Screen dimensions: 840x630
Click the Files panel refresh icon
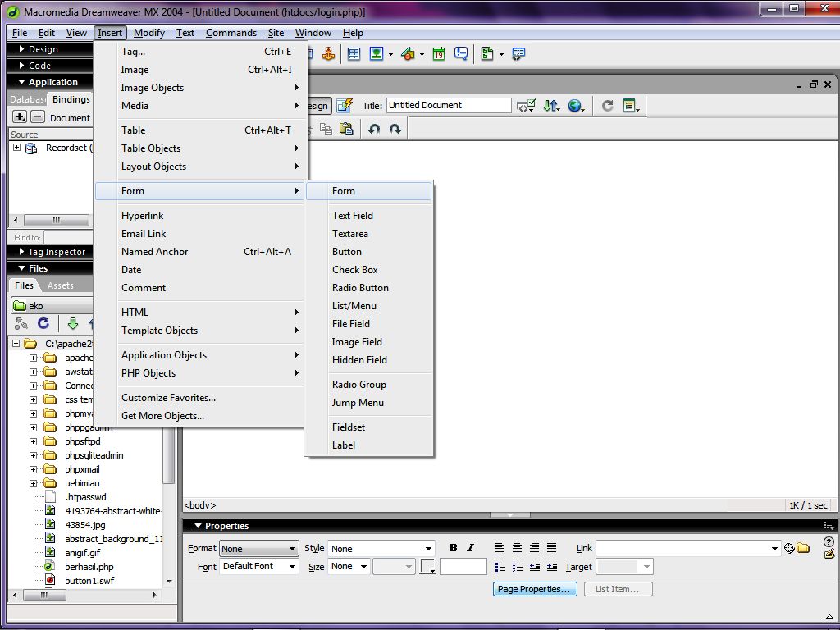click(43, 323)
